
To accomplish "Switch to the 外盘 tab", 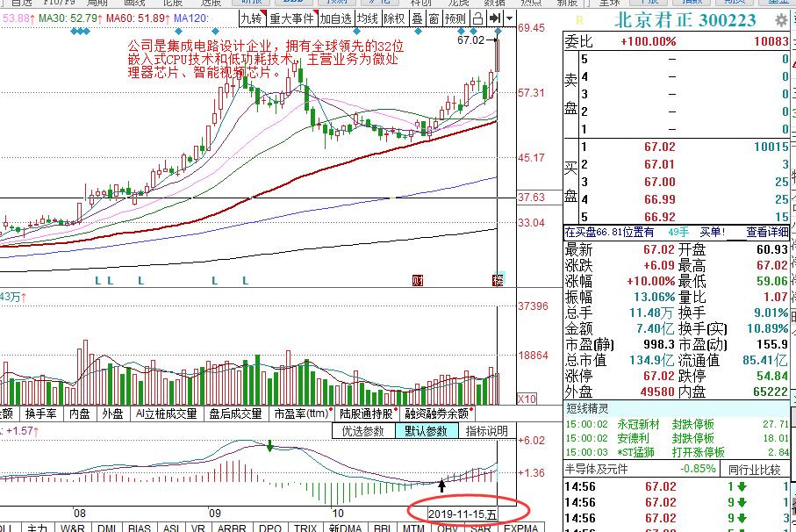I will coord(112,413).
